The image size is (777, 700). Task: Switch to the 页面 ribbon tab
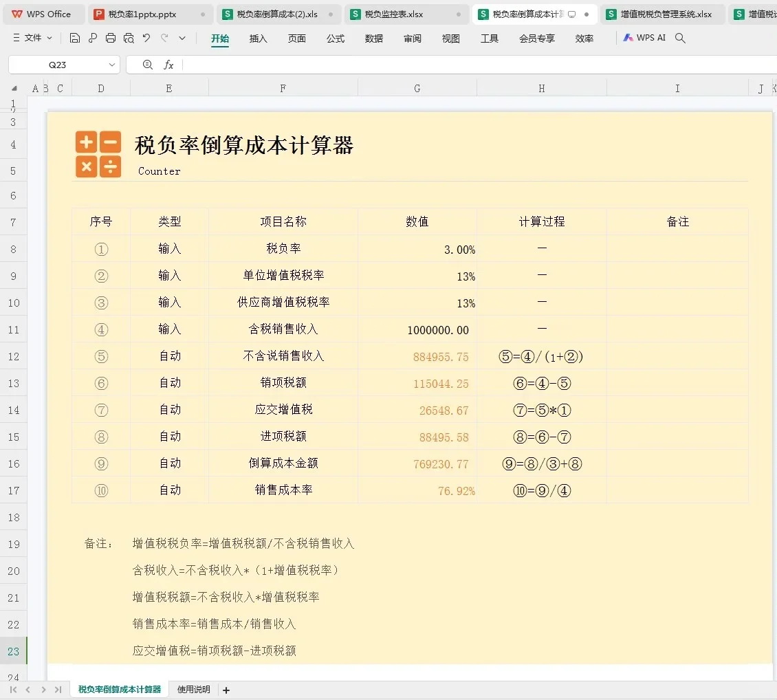click(x=297, y=39)
